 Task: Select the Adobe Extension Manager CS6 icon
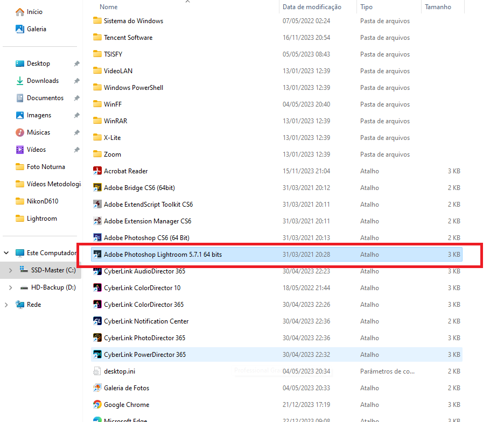97,221
